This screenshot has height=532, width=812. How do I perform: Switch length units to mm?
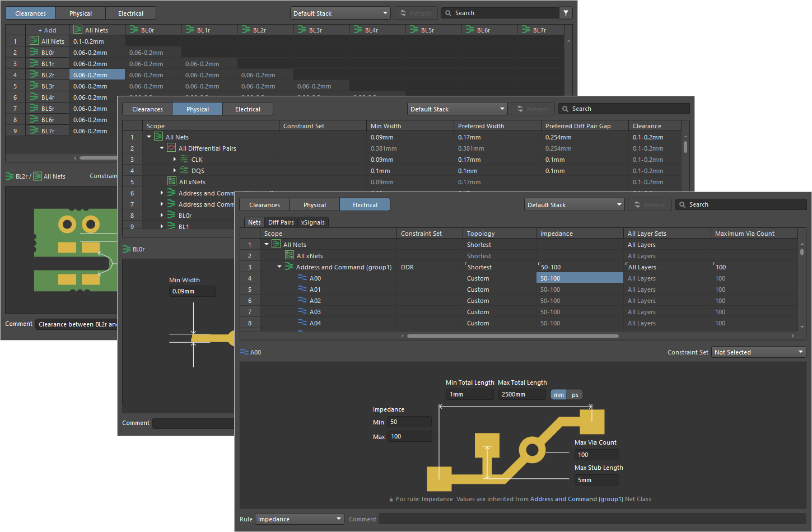(558, 395)
